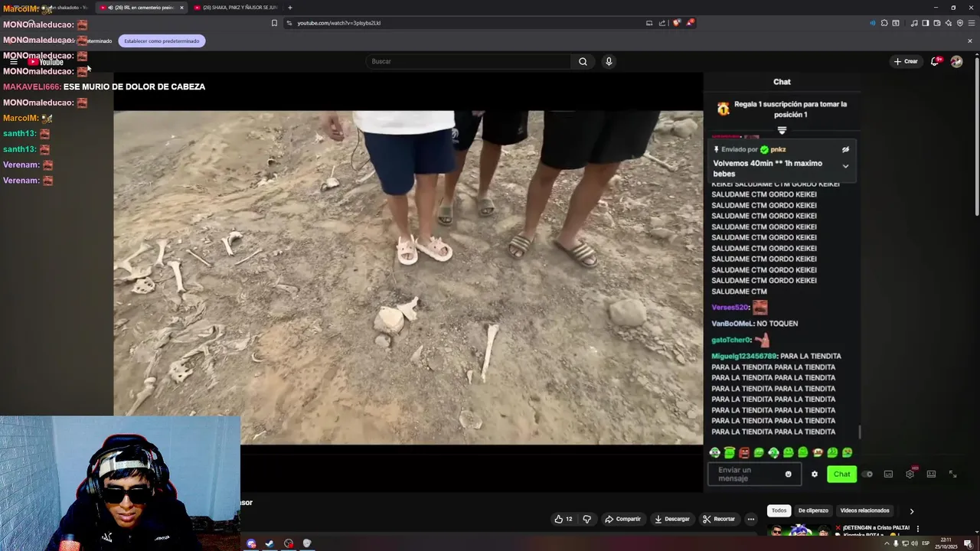
Task: Click the Compartir button
Action: [622, 519]
